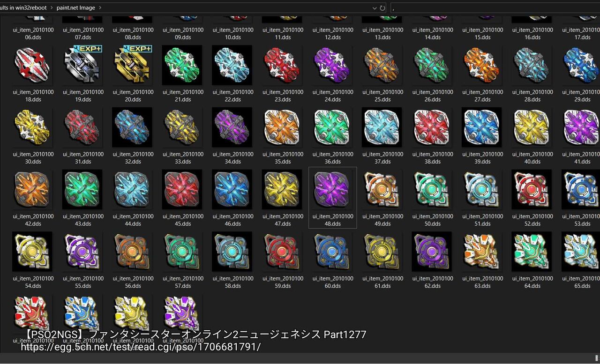The width and height of the screenshot is (600, 364).
Task: Pick the orange ring ui_item_201010049.dds icon
Action: click(x=382, y=189)
